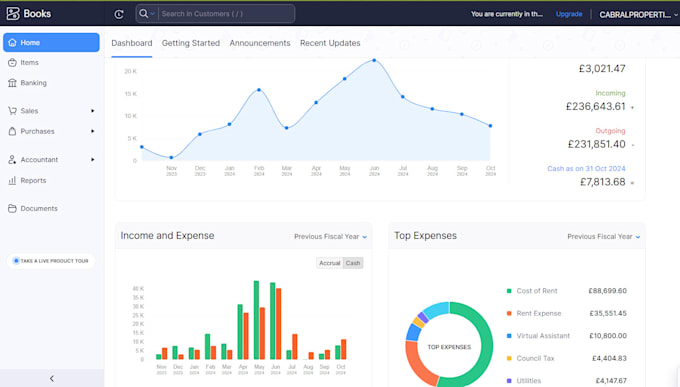This screenshot has width=680, height=387.
Task: Expand the Accountant submenu arrow
Action: tap(92, 160)
